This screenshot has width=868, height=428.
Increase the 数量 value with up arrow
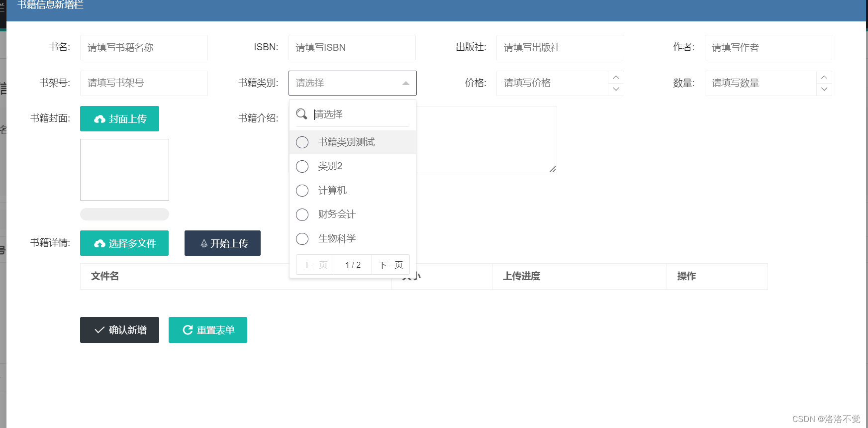[824, 77]
